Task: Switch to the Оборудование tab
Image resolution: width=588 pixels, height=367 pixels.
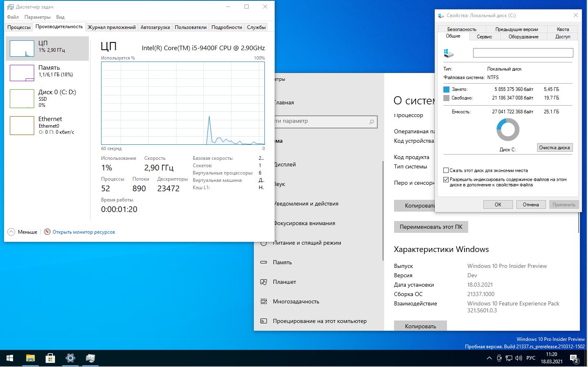Action: point(524,37)
